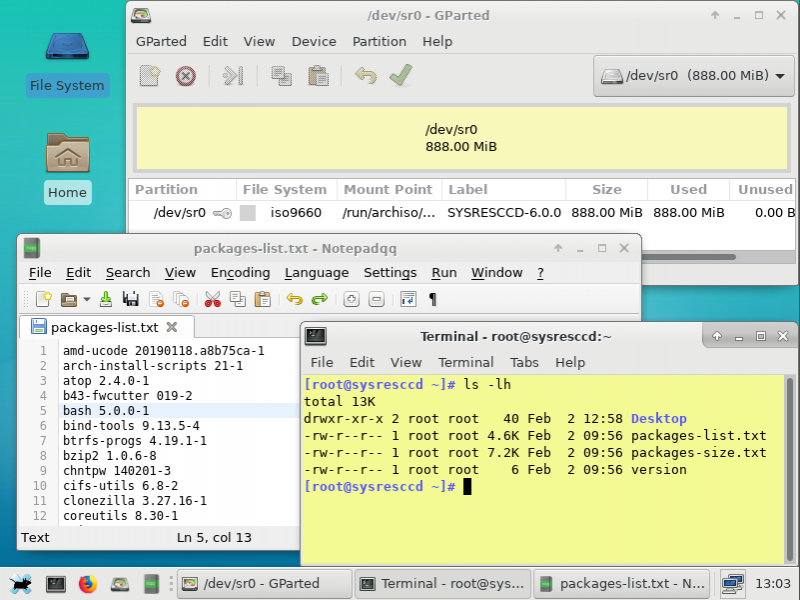
Task: Click the Terminal - root@sys... taskbar button
Action: tap(442, 583)
